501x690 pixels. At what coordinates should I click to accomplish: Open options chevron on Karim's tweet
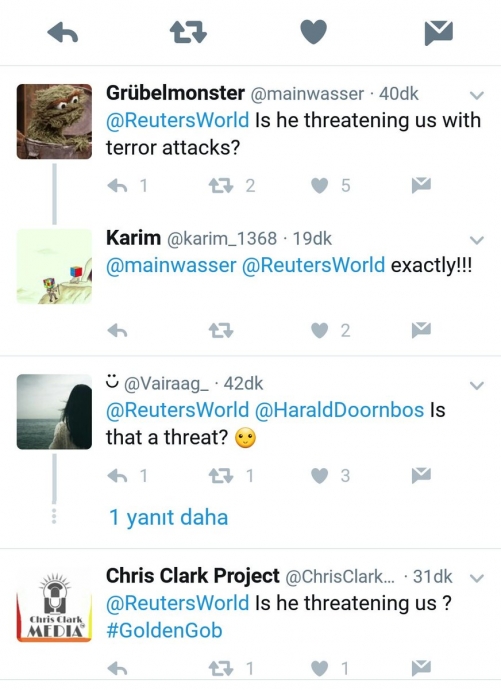tap(477, 240)
